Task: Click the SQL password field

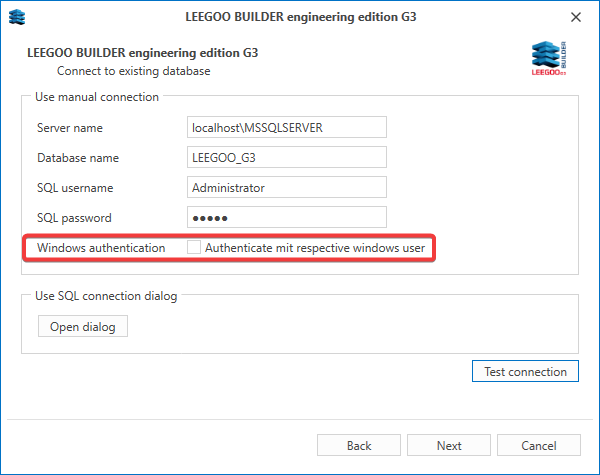Action: (x=287, y=217)
